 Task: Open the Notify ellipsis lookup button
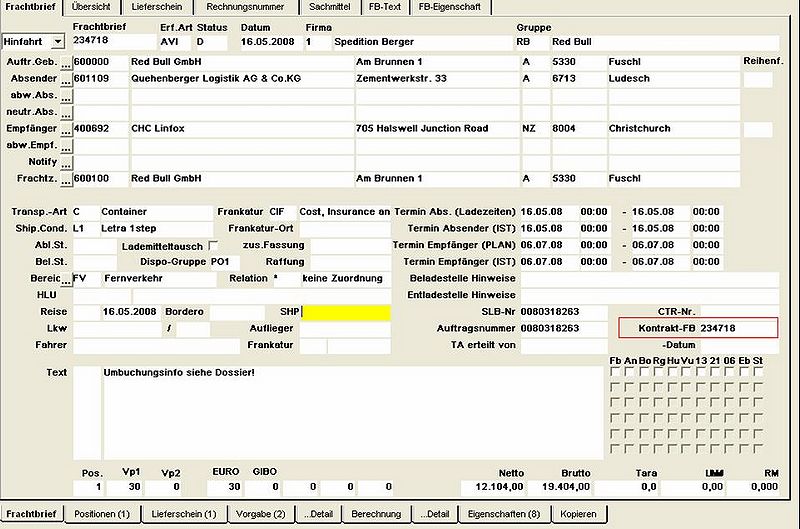click(x=66, y=163)
